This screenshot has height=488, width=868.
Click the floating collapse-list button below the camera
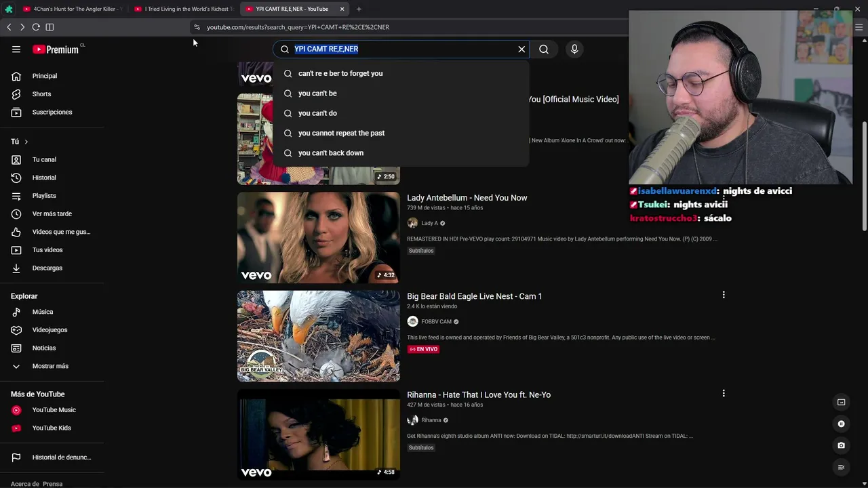[842, 467]
